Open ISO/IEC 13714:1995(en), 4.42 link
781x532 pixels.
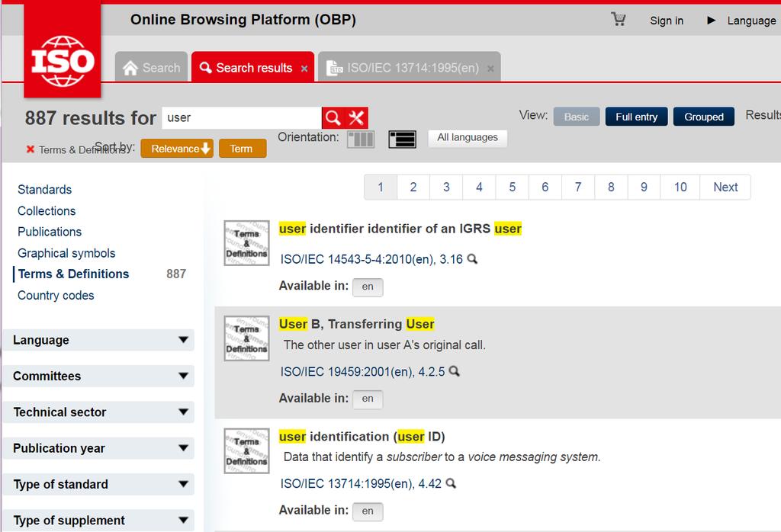[x=361, y=484]
